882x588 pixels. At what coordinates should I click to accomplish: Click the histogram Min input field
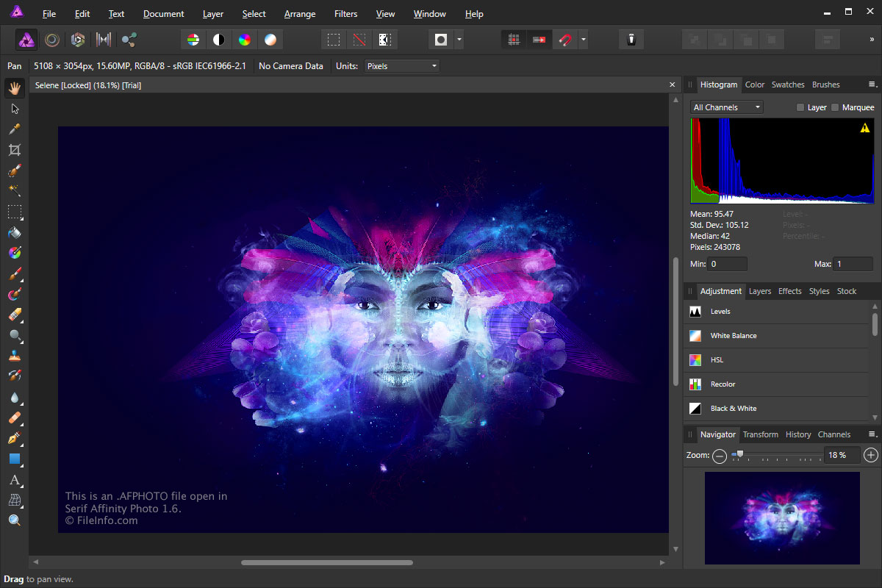(x=728, y=264)
